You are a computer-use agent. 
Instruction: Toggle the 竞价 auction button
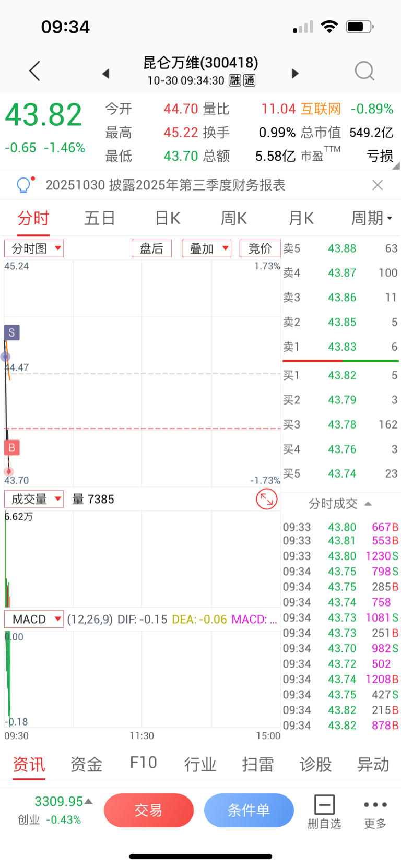click(260, 248)
